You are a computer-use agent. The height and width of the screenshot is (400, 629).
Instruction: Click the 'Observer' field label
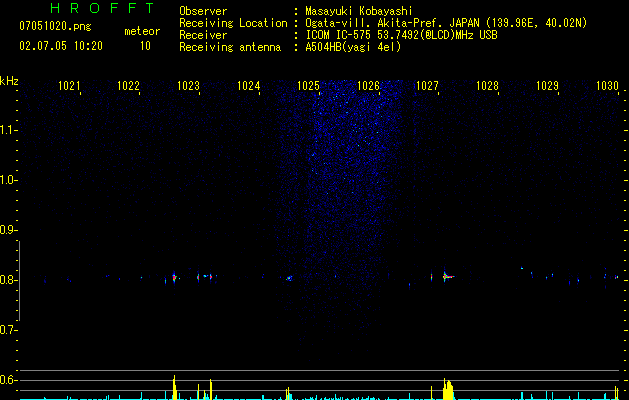point(203,11)
